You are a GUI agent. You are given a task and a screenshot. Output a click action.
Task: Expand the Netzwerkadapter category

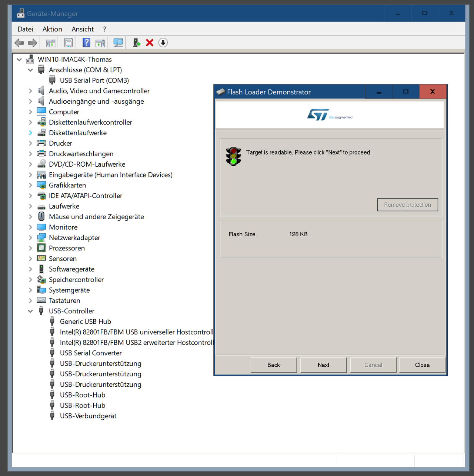30,238
